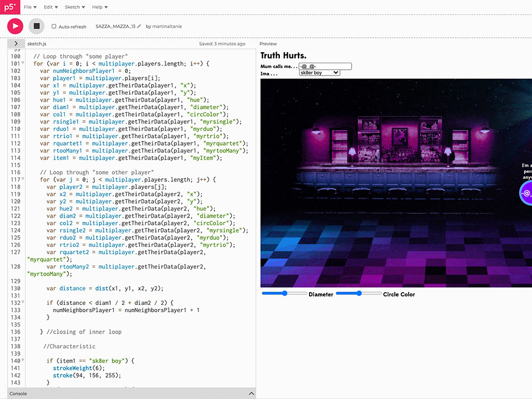532x399 pixels.
Task: Click the 'Diameter' slider label
Action: (321, 295)
